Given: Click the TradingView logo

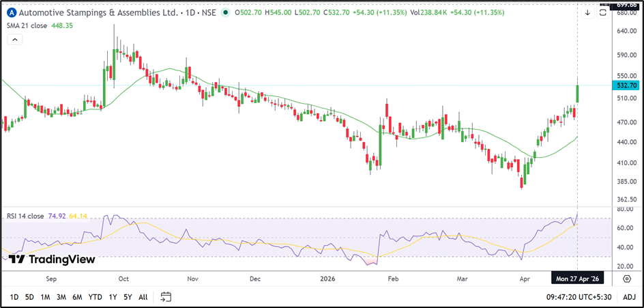Looking at the screenshot, I should click(52, 260).
